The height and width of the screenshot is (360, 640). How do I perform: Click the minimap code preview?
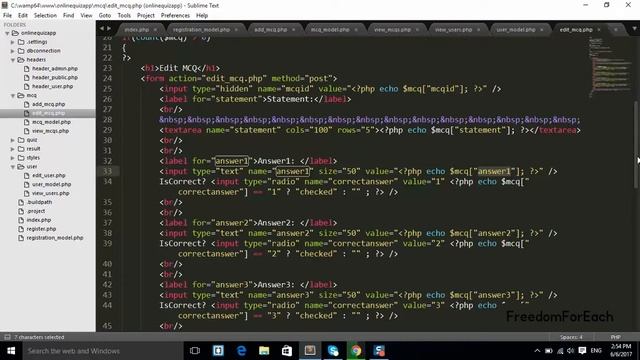coord(610,67)
